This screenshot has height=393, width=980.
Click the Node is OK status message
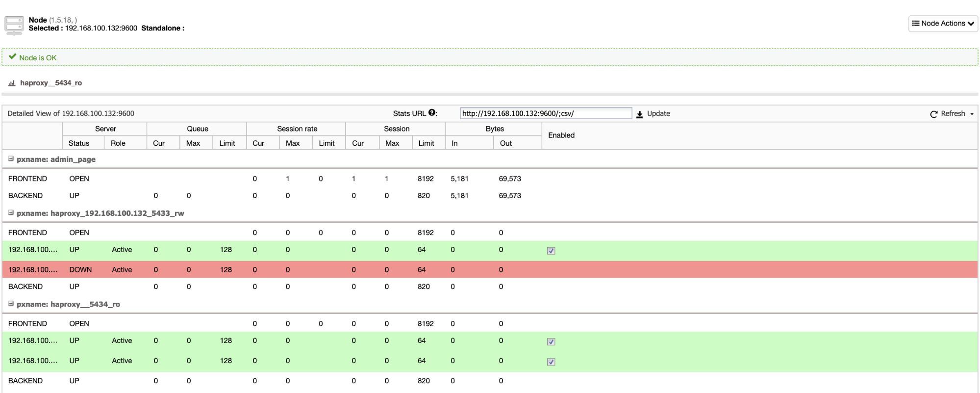click(38, 58)
